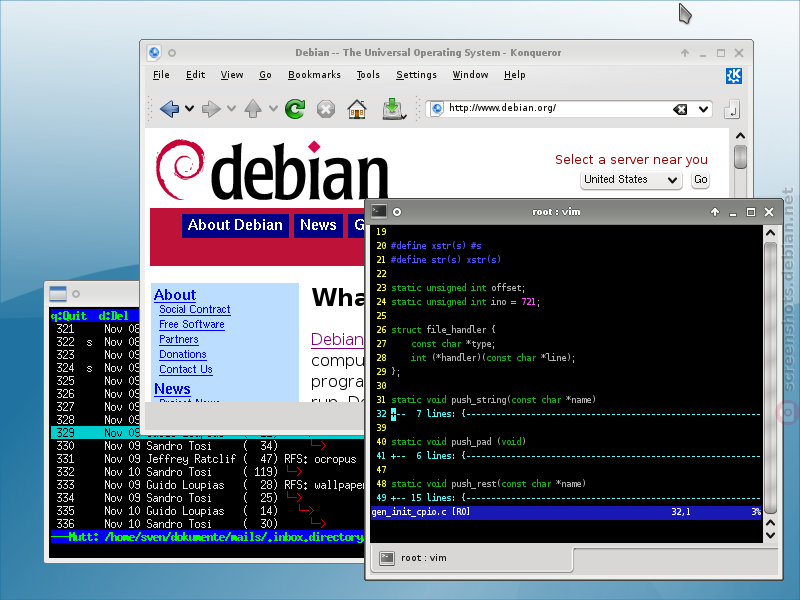This screenshot has height=600, width=800.
Task: Select Mutt message 336 from Sandro Tosi
Action: (x=207, y=524)
